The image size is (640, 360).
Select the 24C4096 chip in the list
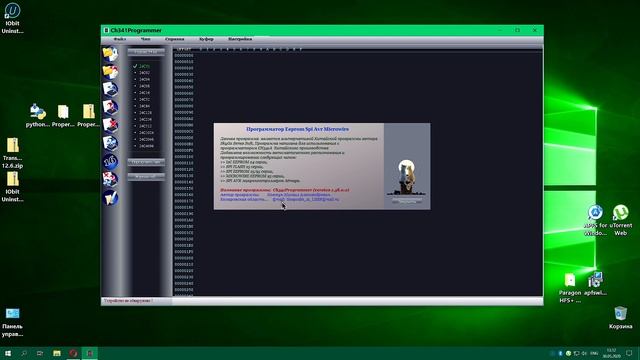click(x=146, y=146)
